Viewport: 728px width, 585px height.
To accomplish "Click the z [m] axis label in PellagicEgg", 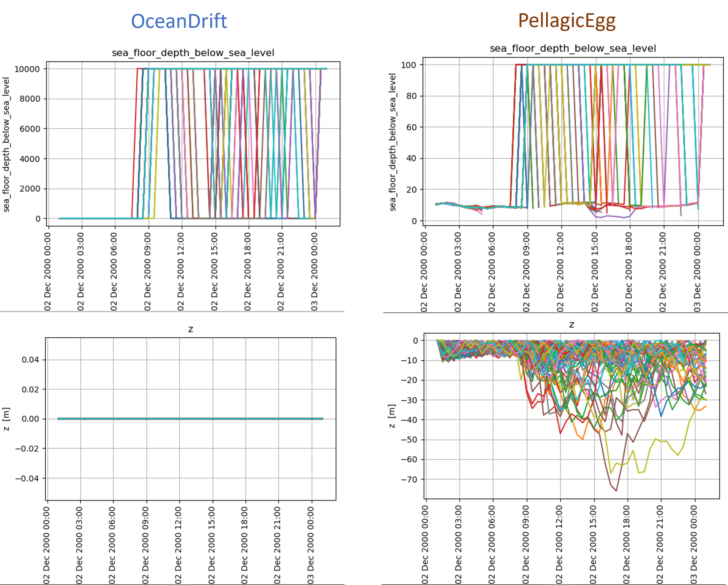I will [x=392, y=416].
